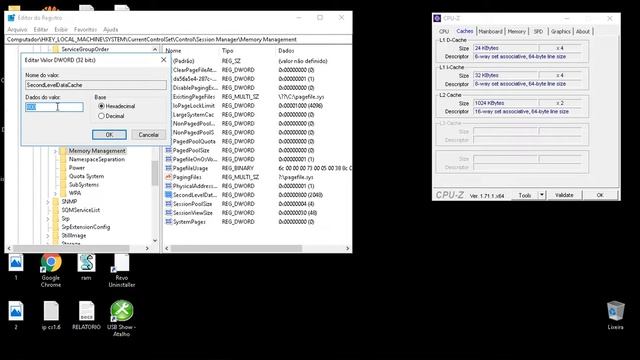This screenshot has height=360, width=640.
Task: Confirm the DWORD edit with OK
Action: [109, 135]
